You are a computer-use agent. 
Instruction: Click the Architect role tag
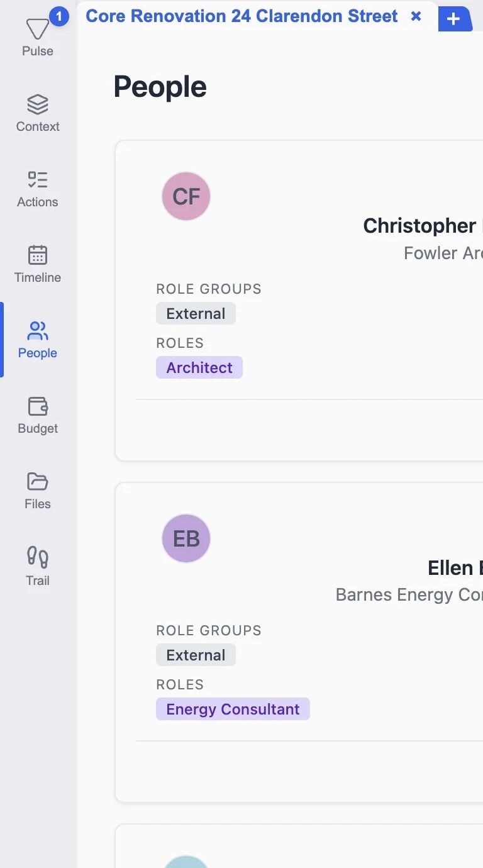pos(199,368)
